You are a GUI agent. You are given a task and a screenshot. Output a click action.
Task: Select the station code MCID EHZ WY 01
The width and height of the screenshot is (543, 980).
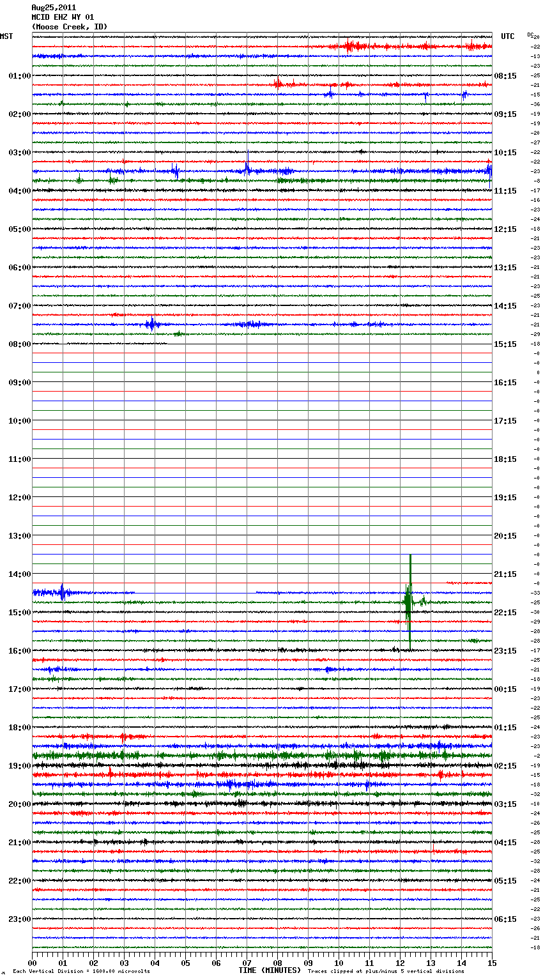click(x=63, y=17)
